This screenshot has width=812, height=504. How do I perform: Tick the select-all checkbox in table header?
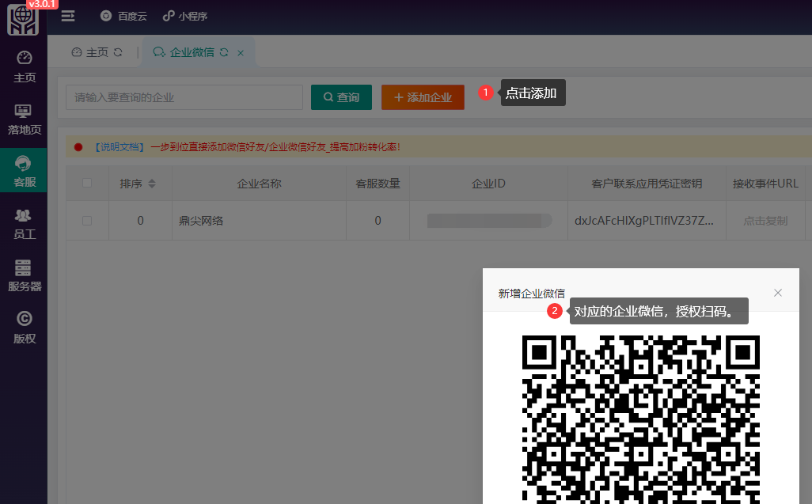pyautogui.click(x=87, y=184)
